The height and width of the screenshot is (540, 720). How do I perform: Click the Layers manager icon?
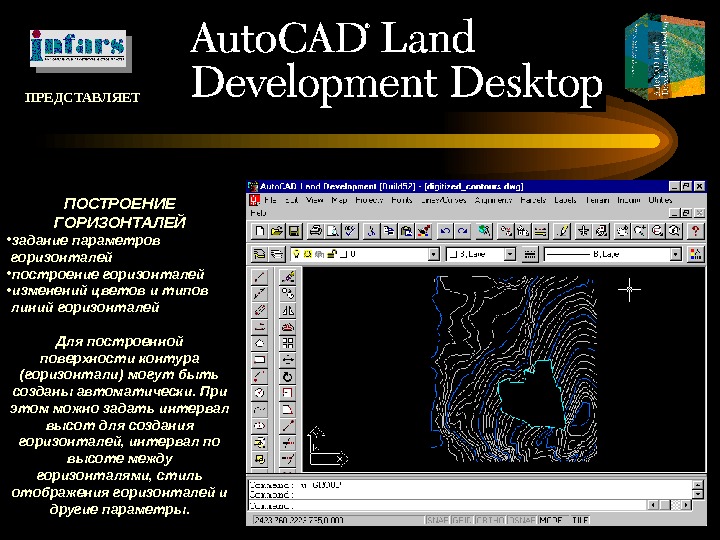(x=276, y=254)
